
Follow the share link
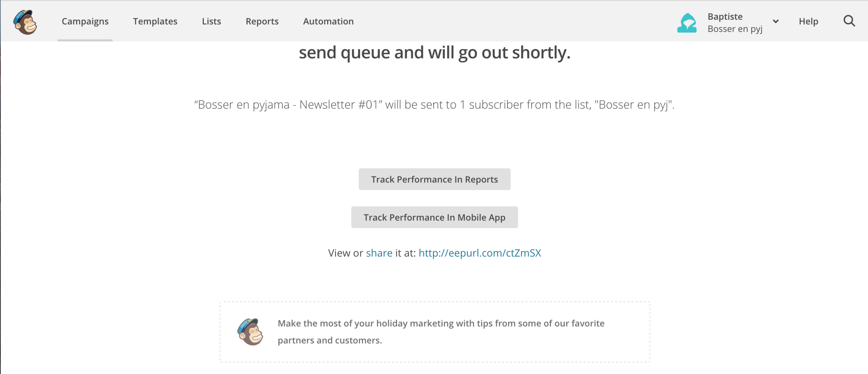(x=379, y=253)
